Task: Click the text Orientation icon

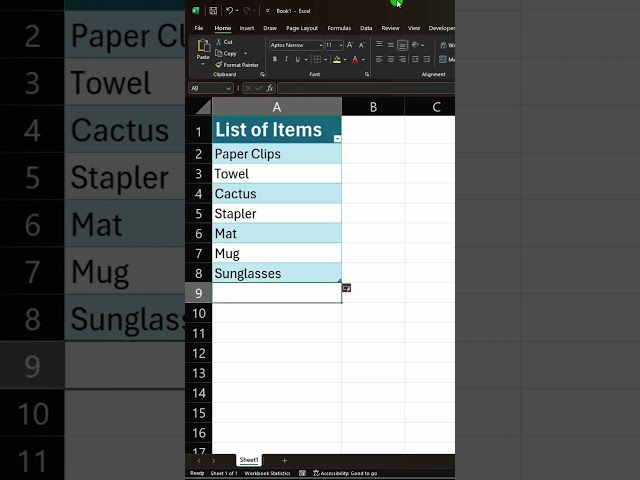Action: pos(415,45)
